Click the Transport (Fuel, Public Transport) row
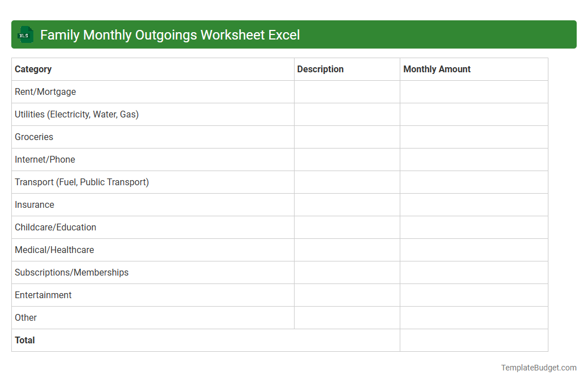This screenshot has width=588, height=384. [x=81, y=182]
